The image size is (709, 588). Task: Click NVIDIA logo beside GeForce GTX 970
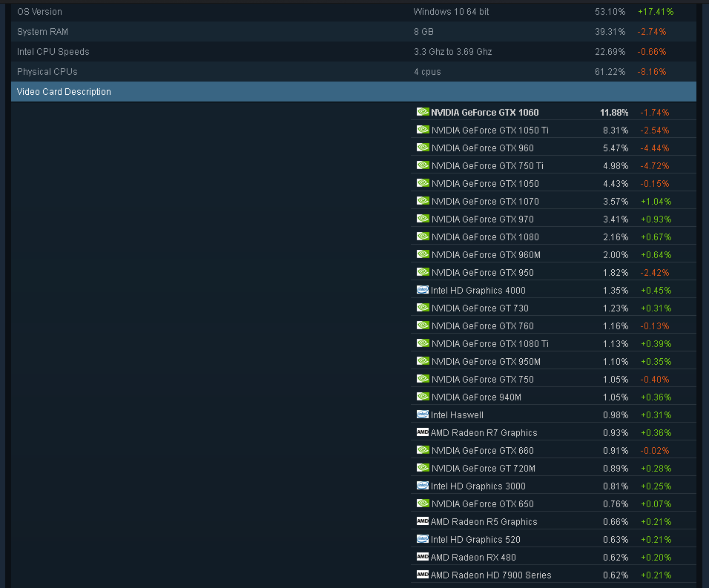coord(423,219)
